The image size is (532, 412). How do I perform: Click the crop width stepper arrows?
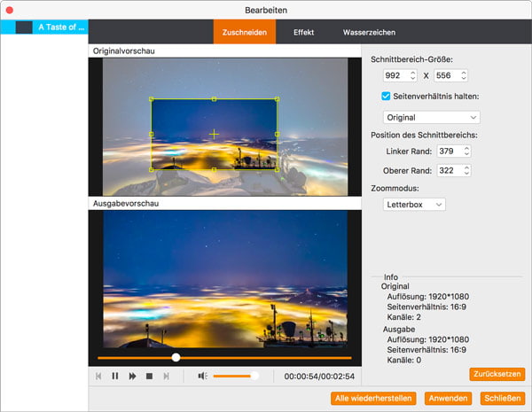pos(412,76)
